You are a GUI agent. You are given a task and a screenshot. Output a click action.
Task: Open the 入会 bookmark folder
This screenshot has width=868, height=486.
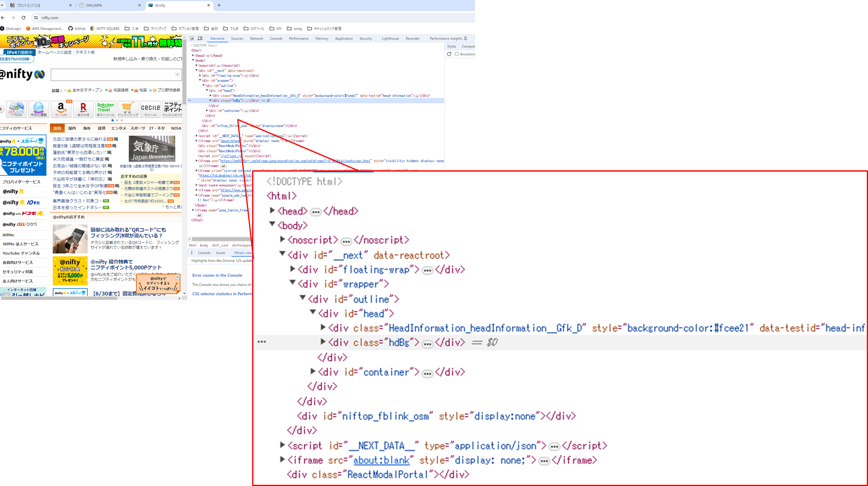[x=132, y=29]
